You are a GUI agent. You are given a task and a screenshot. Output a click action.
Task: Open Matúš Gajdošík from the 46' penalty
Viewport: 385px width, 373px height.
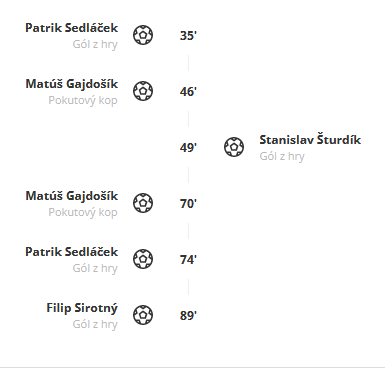tap(72, 84)
